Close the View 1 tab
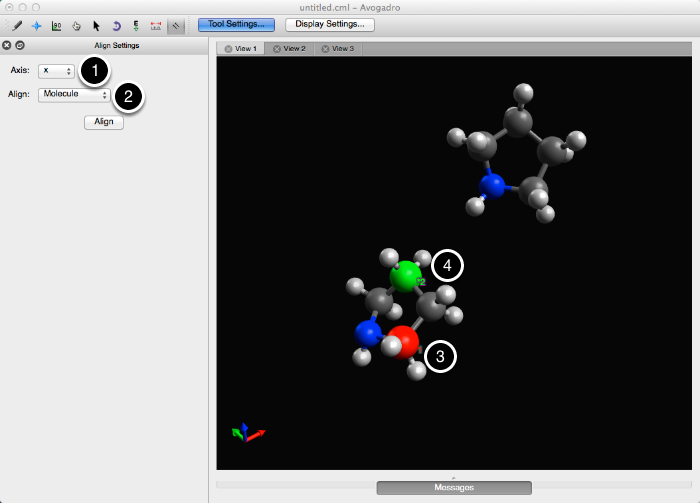700x503 pixels. (x=228, y=48)
